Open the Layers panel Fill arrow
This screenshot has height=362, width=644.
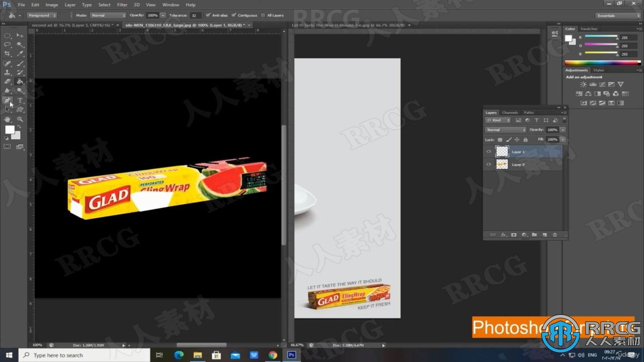pos(562,139)
